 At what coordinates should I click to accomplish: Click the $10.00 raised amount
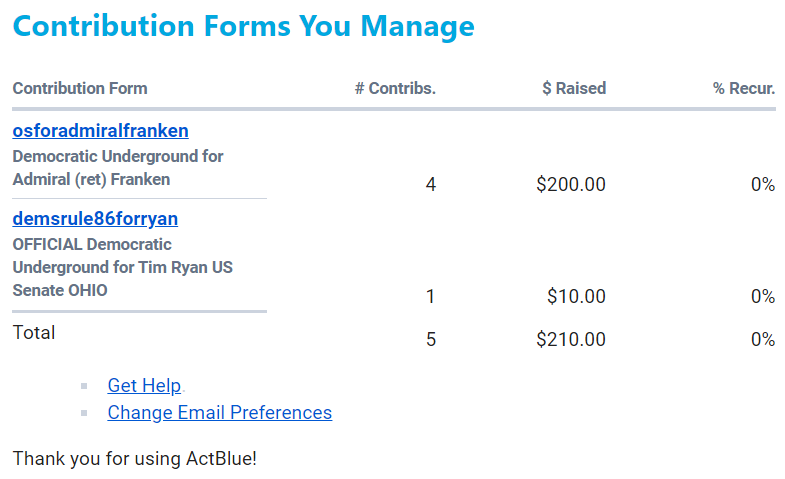(576, 296)
